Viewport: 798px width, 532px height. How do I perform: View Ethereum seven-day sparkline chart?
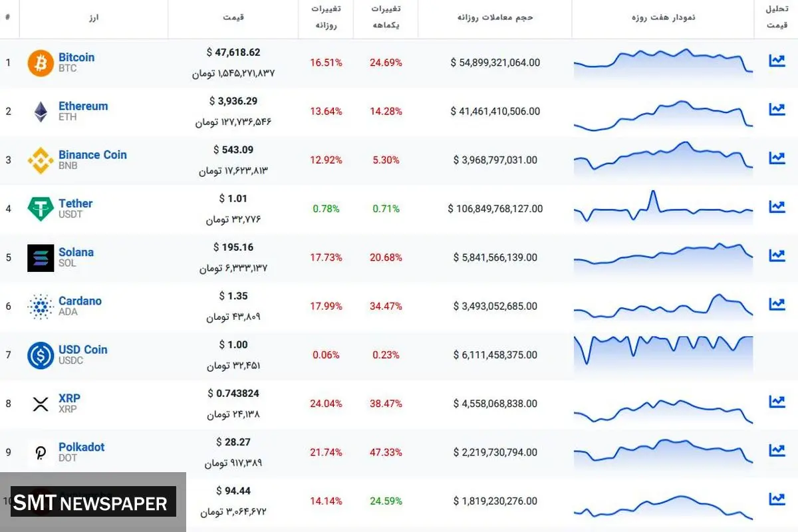tap(664, 114)
